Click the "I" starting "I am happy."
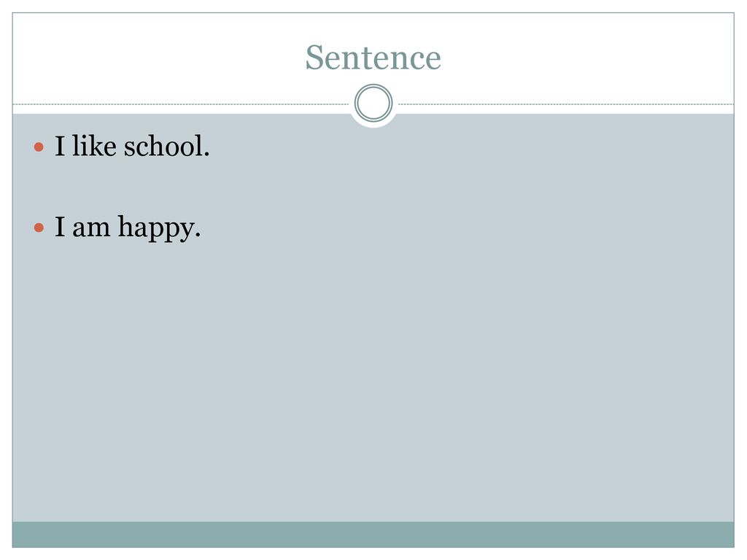747x560 pixels. pyautogui.click(x=60, y=227)
